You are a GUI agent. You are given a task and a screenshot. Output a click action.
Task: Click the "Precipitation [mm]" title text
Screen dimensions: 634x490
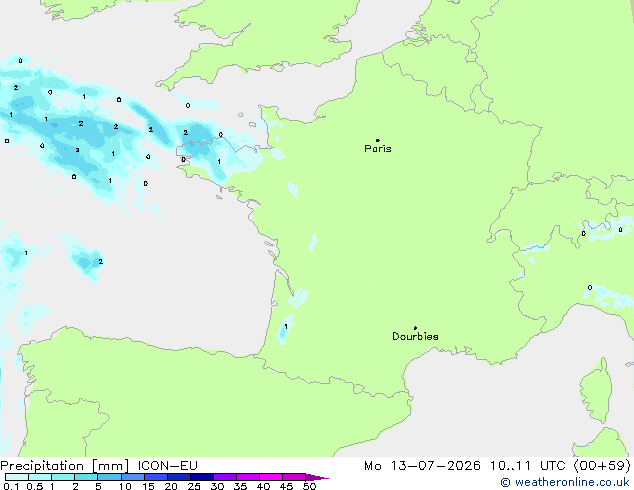(65, 466)
